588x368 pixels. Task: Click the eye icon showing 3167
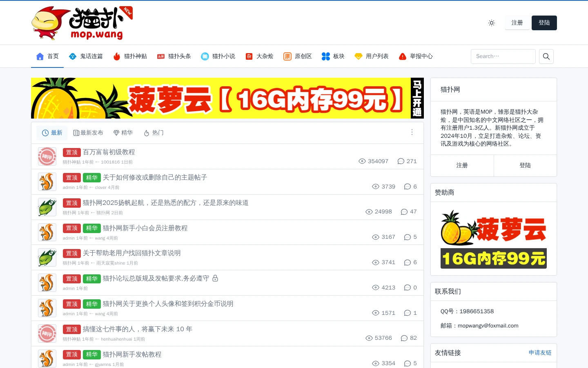click(376, 237)
